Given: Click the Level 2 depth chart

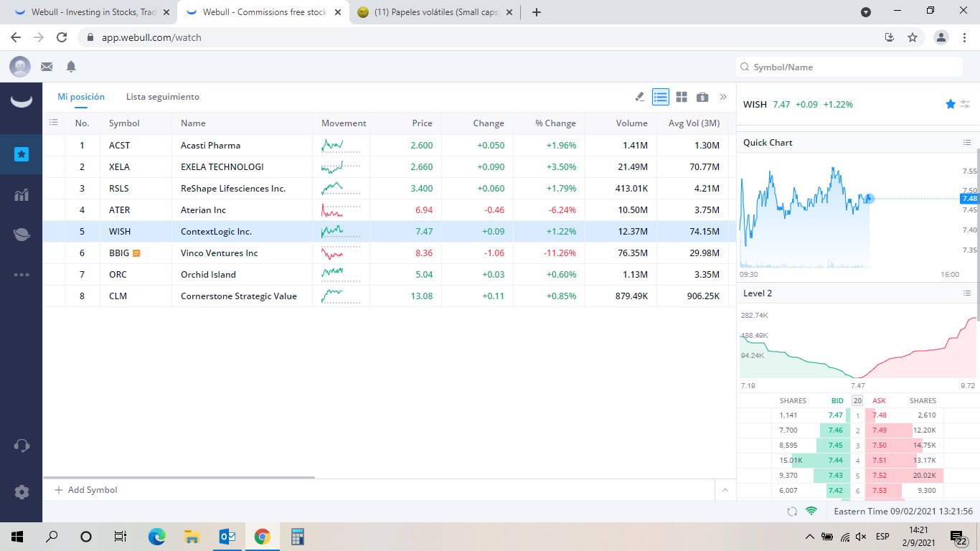Looking at the screenshot, I should [858, 344].
